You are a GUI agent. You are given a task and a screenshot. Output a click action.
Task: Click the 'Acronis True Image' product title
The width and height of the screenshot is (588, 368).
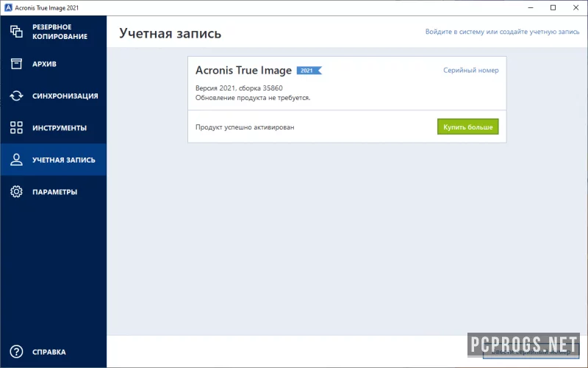243,70
